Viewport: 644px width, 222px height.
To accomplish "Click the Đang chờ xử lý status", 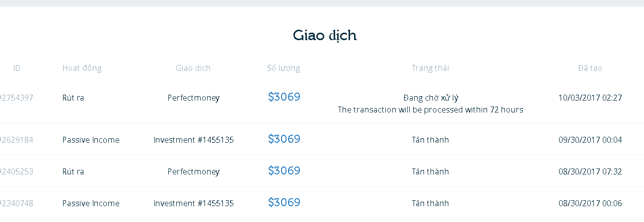I will (430, 98).
